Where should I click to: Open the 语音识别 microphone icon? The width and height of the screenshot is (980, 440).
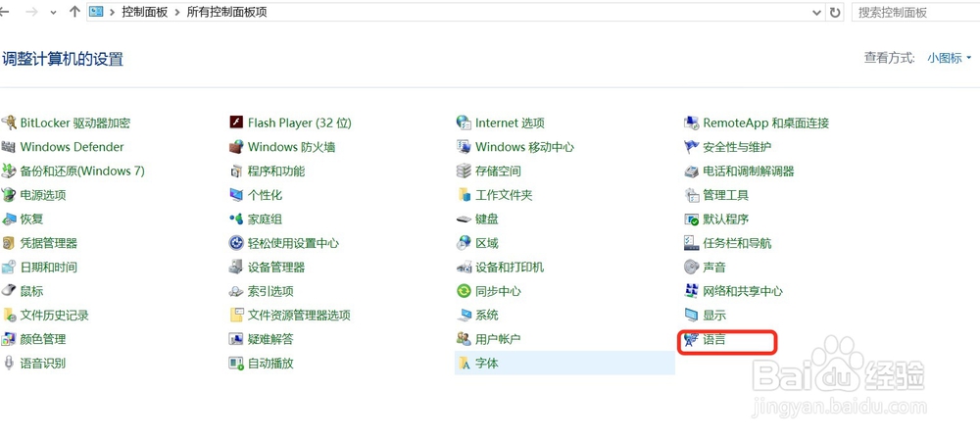(8, 364)
